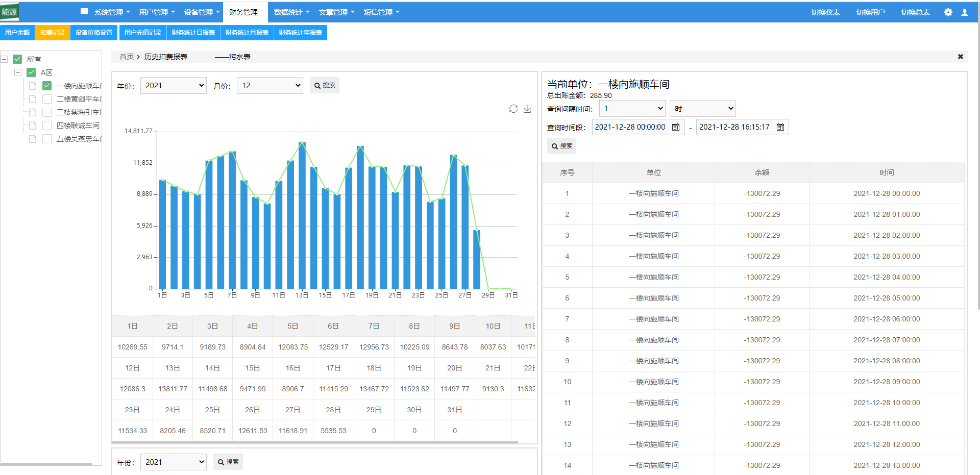
Task: Click 搜索 button under query time range
Action: pyautogui.click(x=561, y=146)
